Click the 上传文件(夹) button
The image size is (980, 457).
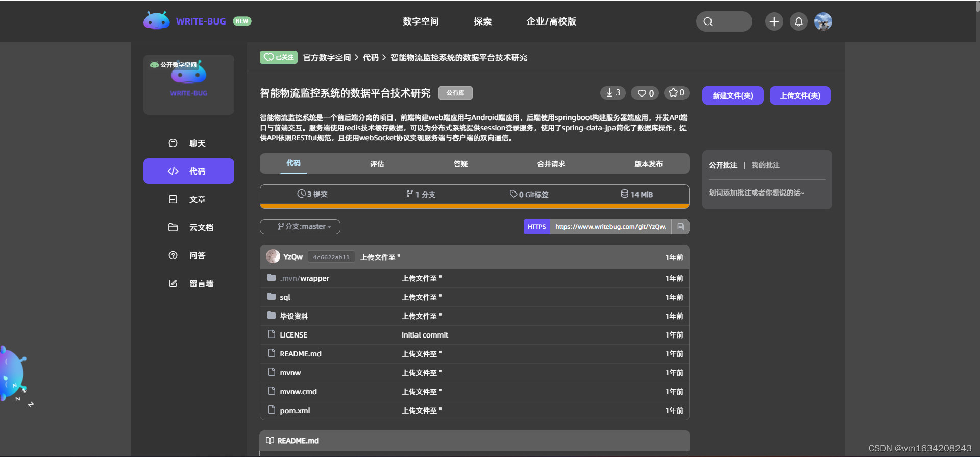pyautogui.click(x=800, y=95)
